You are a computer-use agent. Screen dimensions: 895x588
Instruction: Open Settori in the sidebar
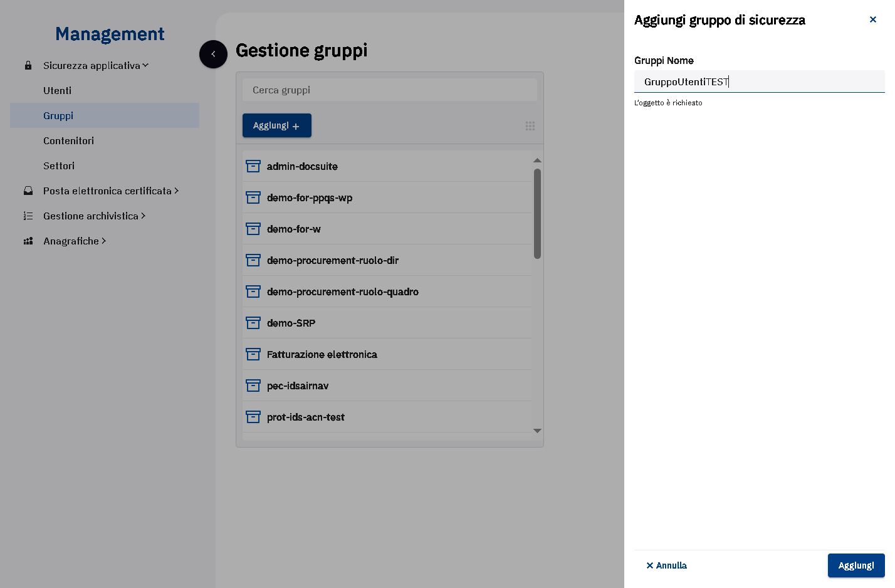click(x=59, y=165)
